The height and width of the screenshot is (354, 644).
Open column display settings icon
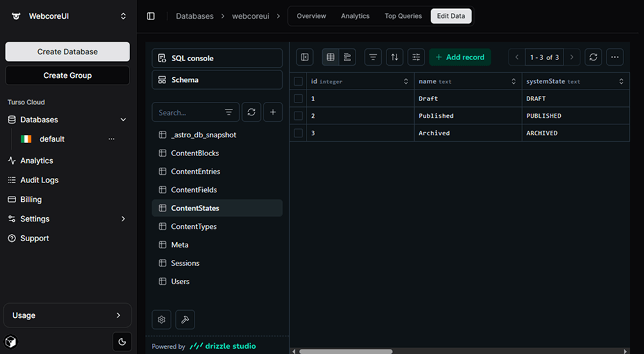point(416,57)
